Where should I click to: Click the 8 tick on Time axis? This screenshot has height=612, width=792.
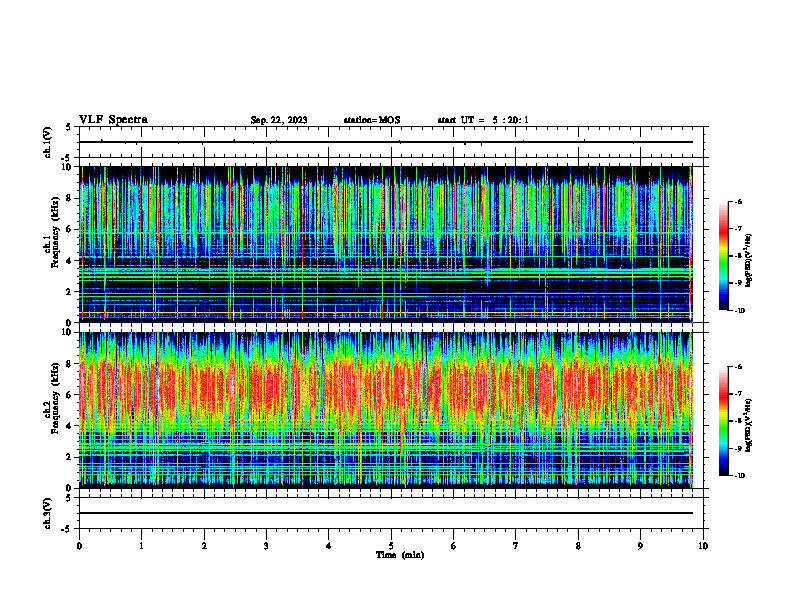[x=578, y=546]
